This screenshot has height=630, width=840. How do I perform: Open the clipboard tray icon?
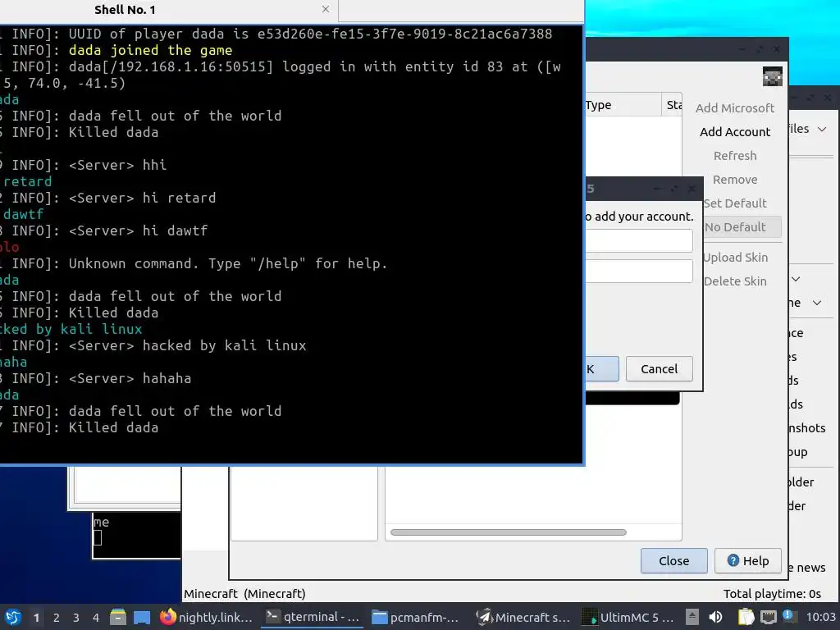746,617
